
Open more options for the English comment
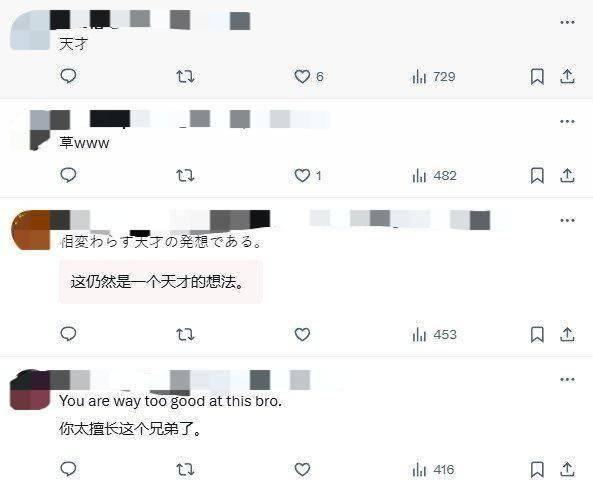(x=567, y=379)
